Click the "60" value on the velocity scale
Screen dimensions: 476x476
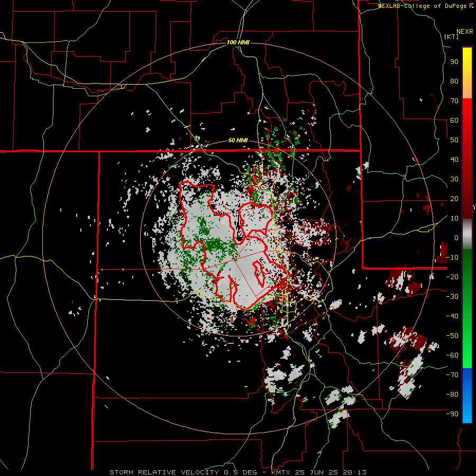(x=454, y=120)
